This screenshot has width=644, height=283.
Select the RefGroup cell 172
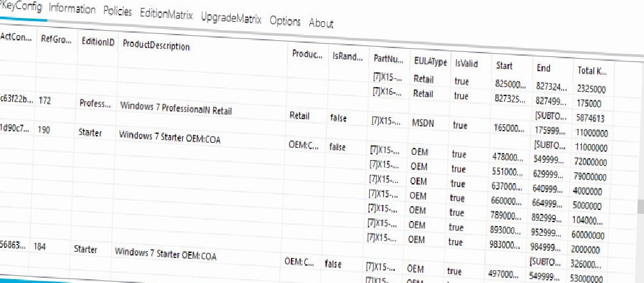(44, 101)
